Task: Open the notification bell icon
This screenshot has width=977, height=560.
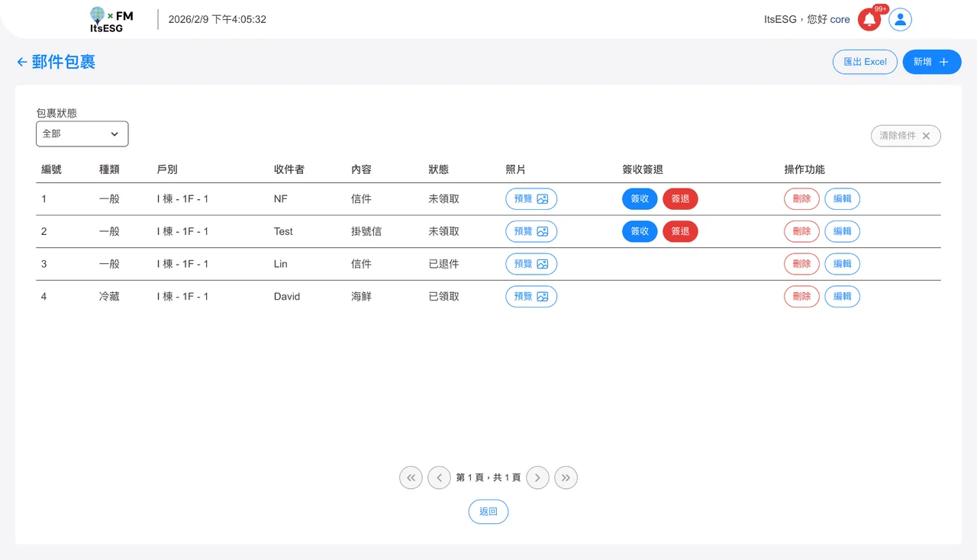Action: click(x=869, y=20)
